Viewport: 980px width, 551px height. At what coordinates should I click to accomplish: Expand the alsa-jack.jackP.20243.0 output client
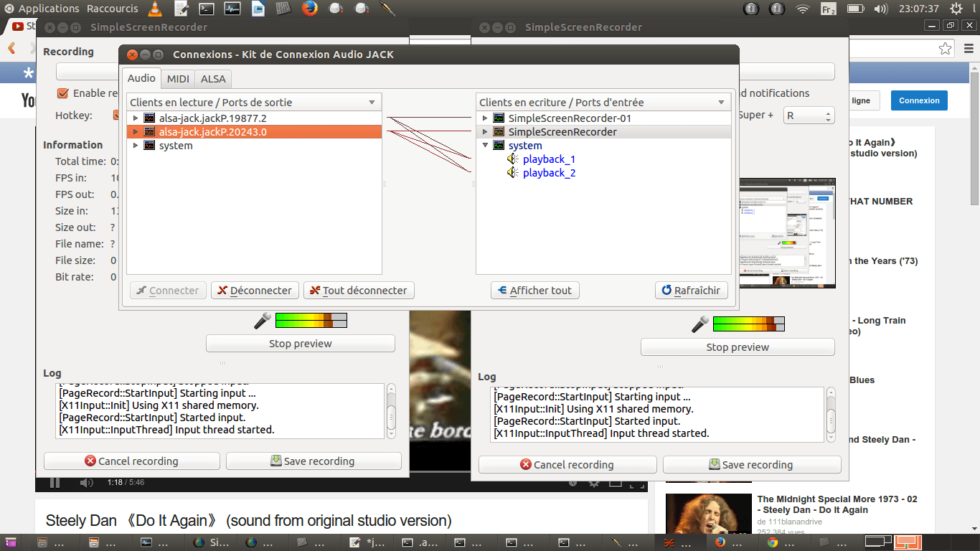135,132
